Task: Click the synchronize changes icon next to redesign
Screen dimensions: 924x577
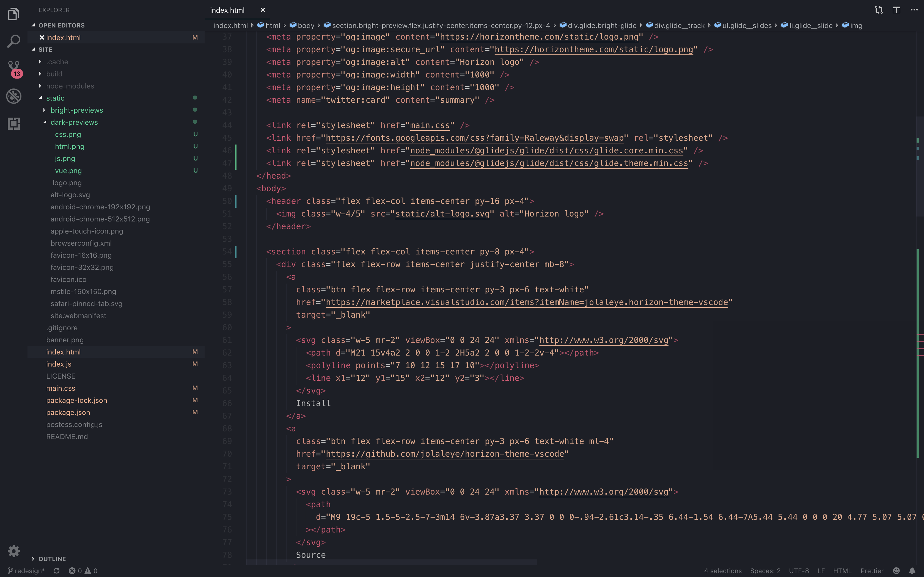Action: tap(56, 570)
